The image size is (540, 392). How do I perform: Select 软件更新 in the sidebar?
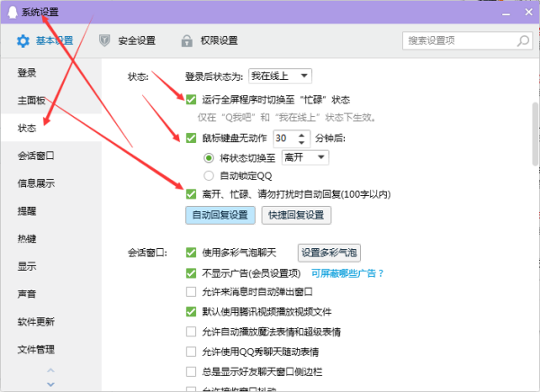coord(51,322)
